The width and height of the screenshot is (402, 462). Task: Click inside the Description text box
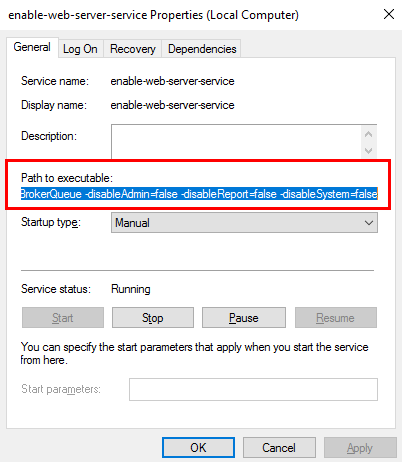[236, 141]
